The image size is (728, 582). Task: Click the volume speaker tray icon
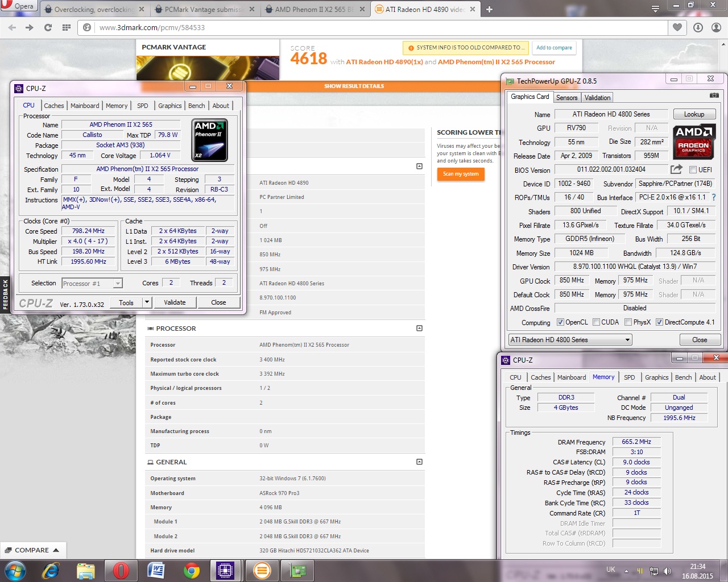pyautogui.click(x=667, y=571)
